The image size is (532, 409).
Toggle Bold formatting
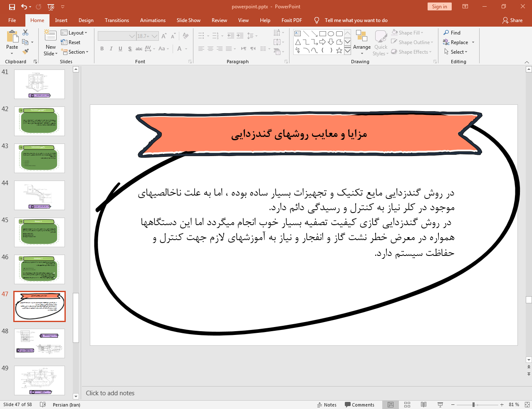point(102,49)
